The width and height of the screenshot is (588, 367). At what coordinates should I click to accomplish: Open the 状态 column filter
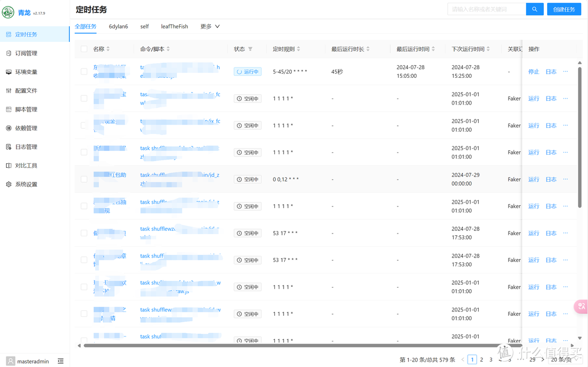click(x=250, y=48)
